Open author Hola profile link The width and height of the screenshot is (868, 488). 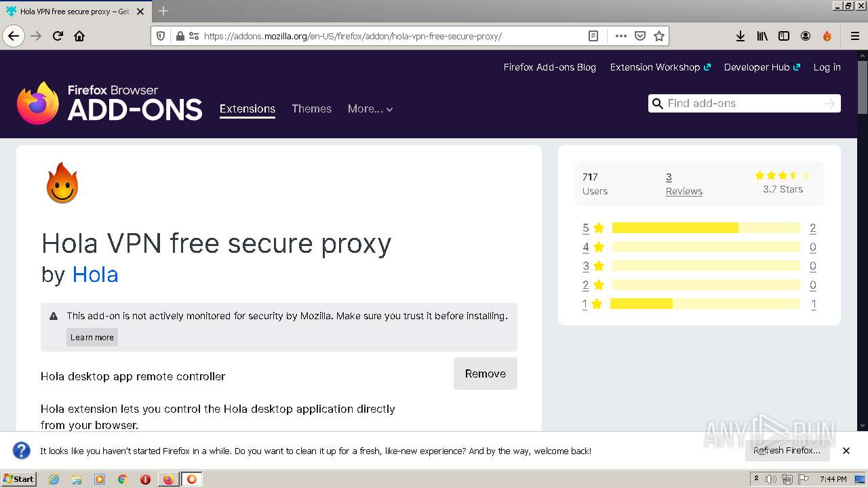[x=96, y=274]
